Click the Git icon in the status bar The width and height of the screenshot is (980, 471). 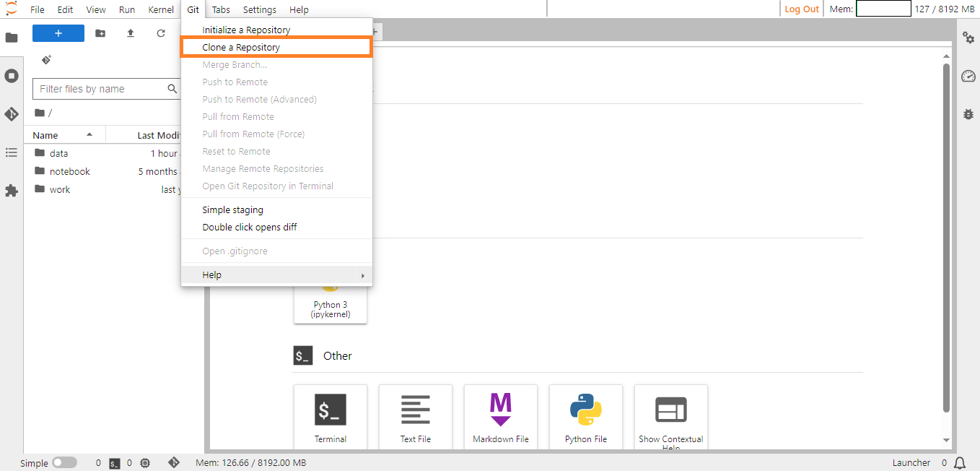click(173, 462)
